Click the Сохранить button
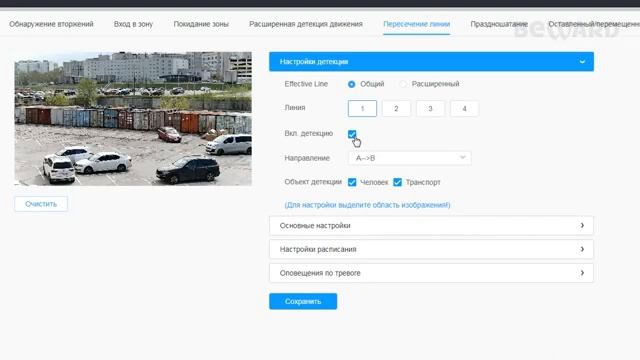The width and height of the screenshot is (640, 360). (x=303, y=301)
